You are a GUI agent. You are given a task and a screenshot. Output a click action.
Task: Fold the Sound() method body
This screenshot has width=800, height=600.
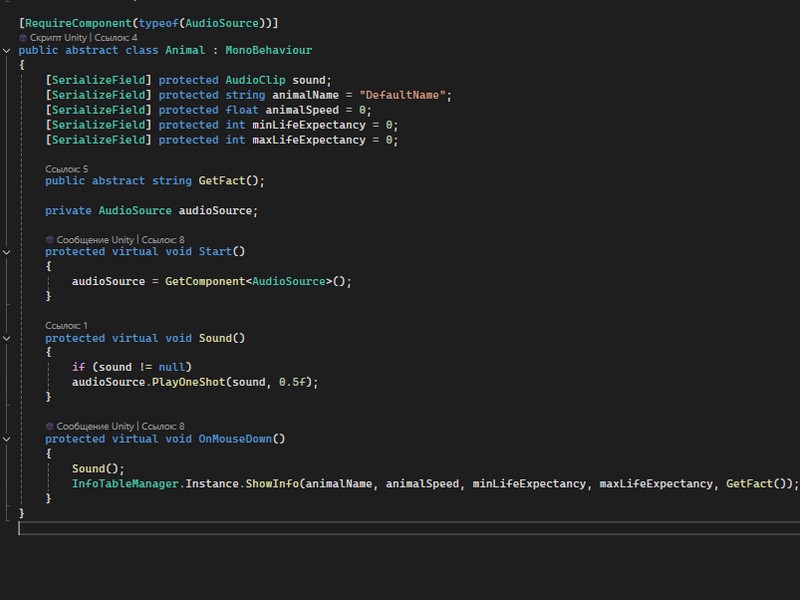click(x=8, y=338)
